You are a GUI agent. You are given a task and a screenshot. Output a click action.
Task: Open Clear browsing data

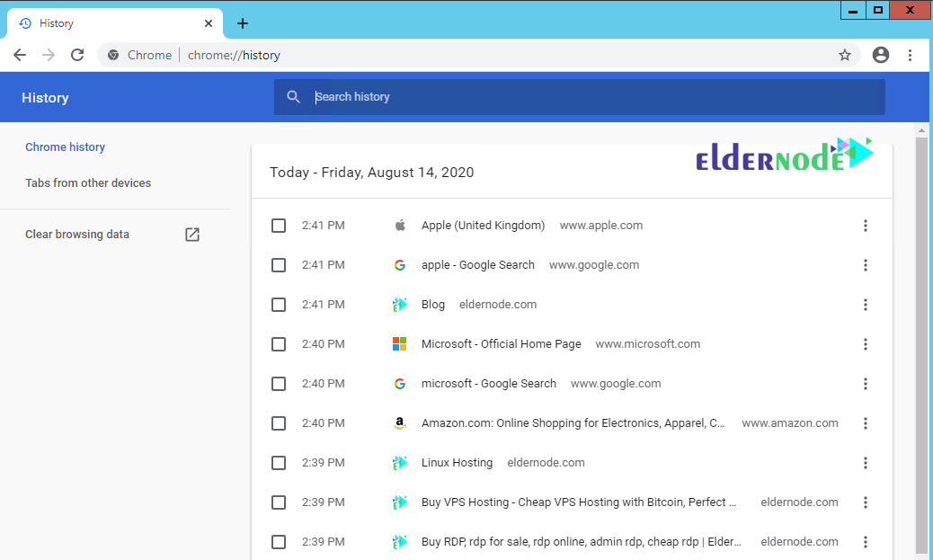pyautogui.click(x=77, y=235)
